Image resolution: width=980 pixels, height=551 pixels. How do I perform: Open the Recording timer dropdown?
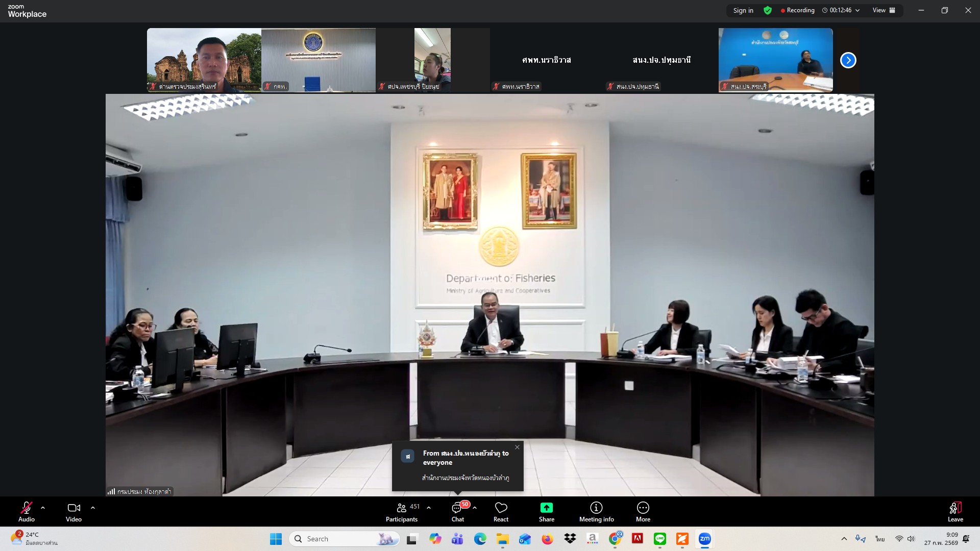tap(857, 10)
